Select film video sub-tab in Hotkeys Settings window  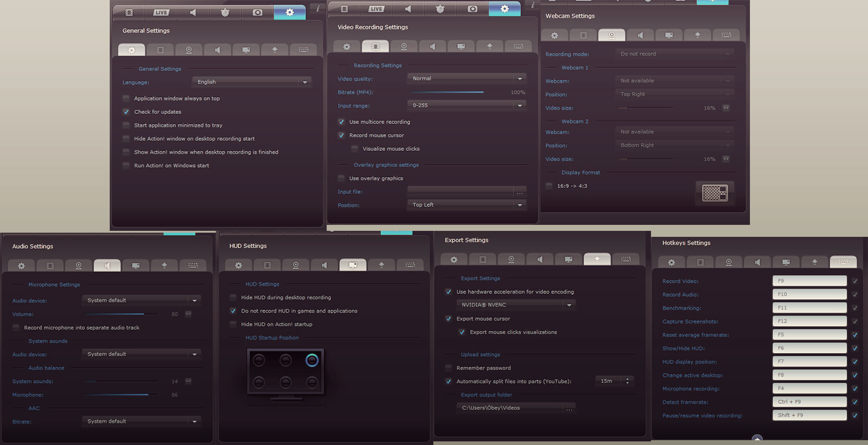pos(700,262)
